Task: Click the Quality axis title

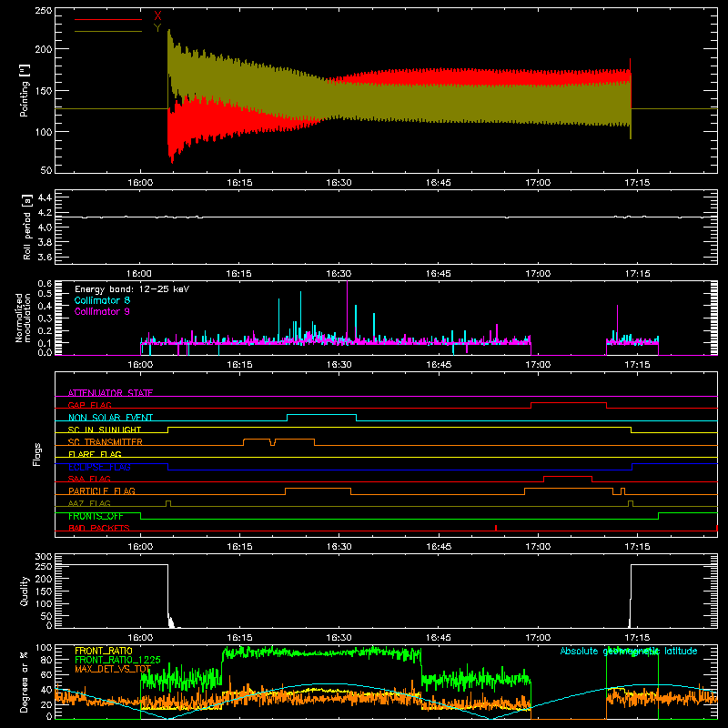Action: (25, 591)
